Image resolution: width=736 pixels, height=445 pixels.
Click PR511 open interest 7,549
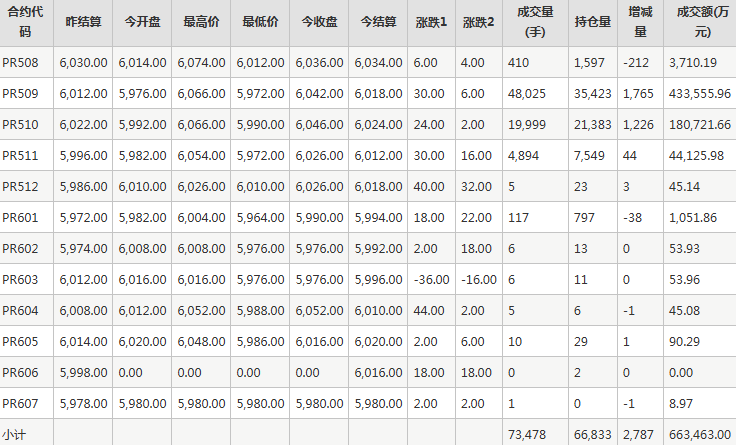pos(589,155)
